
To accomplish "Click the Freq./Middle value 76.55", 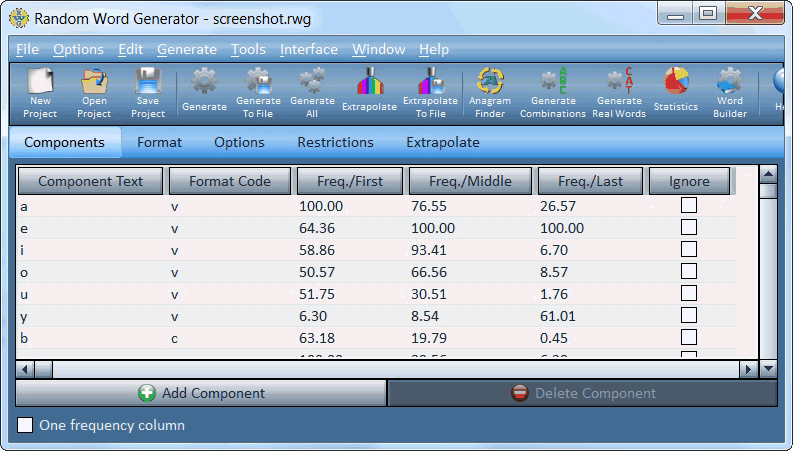I will click(429, 206).
